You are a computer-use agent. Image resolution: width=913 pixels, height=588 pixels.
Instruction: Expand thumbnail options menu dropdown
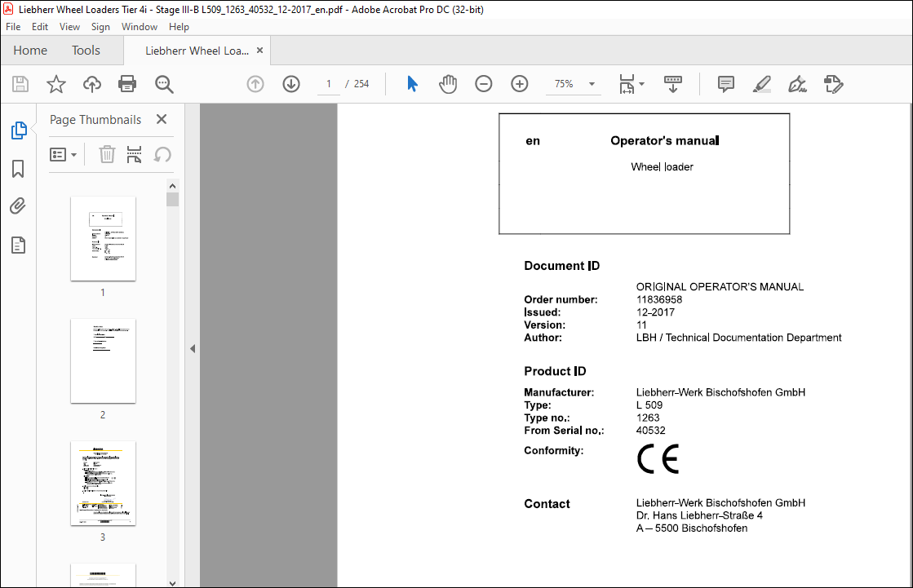click(x=63, y=155)
